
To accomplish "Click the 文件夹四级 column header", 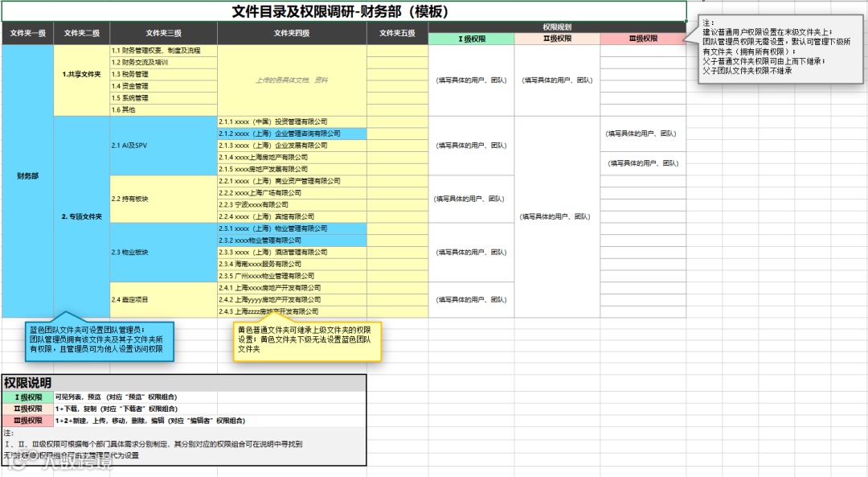I will point(292,33).
